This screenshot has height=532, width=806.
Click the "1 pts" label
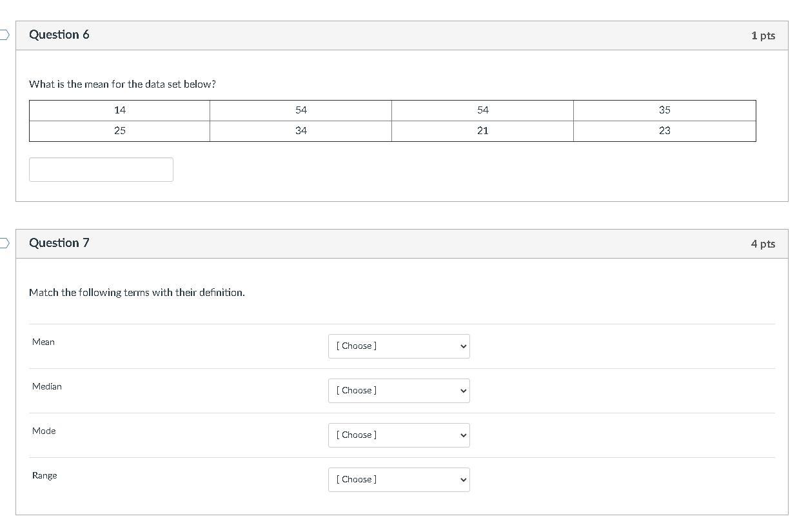pos(763,35)
